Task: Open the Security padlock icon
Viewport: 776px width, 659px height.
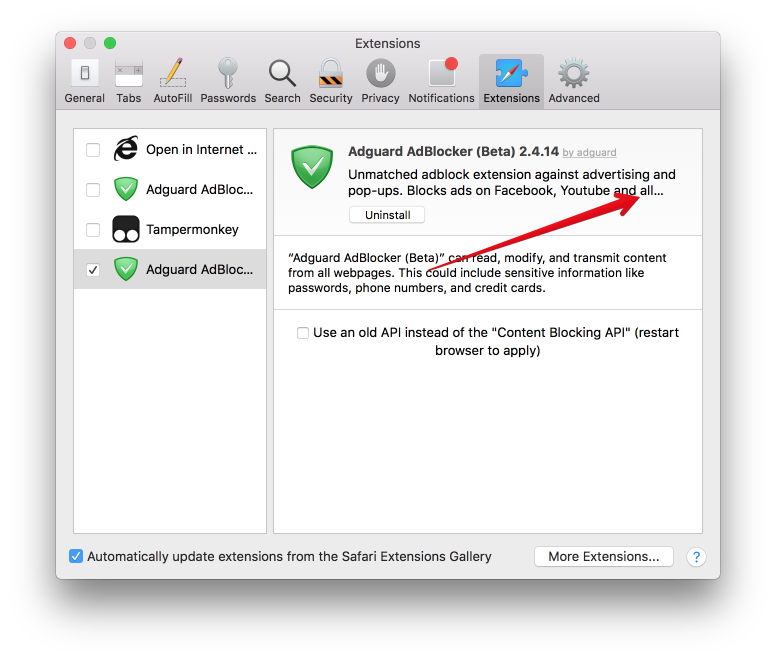Action: (331, 73)
